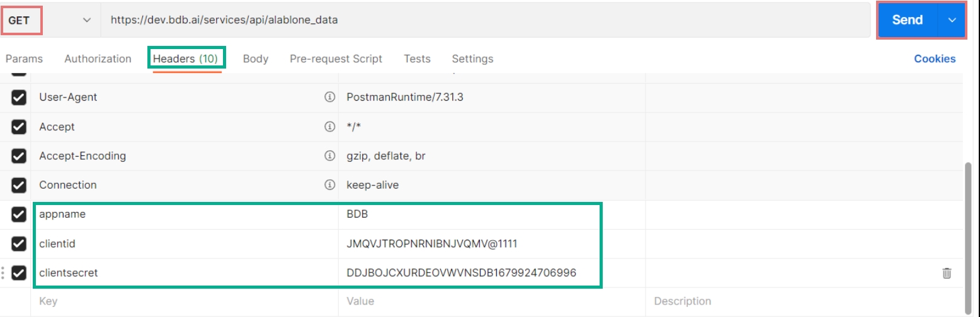The image size is (980, 317).
Task: Toggle the clientid header checkbox
Action: [x=19, y=243]
